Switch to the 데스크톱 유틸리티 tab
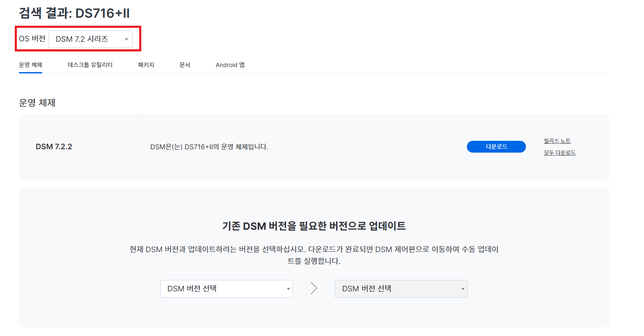 [x=90, y=65]
